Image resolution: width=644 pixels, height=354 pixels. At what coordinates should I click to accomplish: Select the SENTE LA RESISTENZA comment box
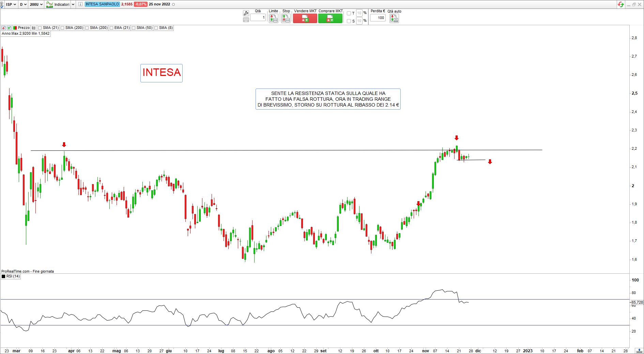(328, 99)
